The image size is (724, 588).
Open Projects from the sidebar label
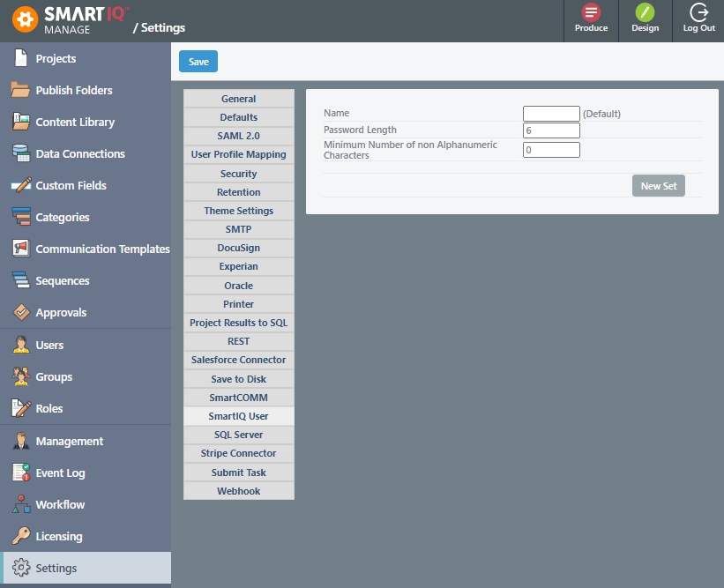tap(56, 58)
